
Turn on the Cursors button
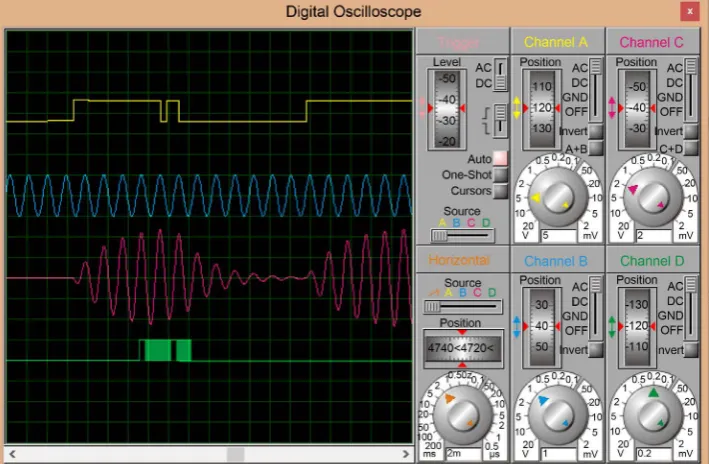point(500,191)
